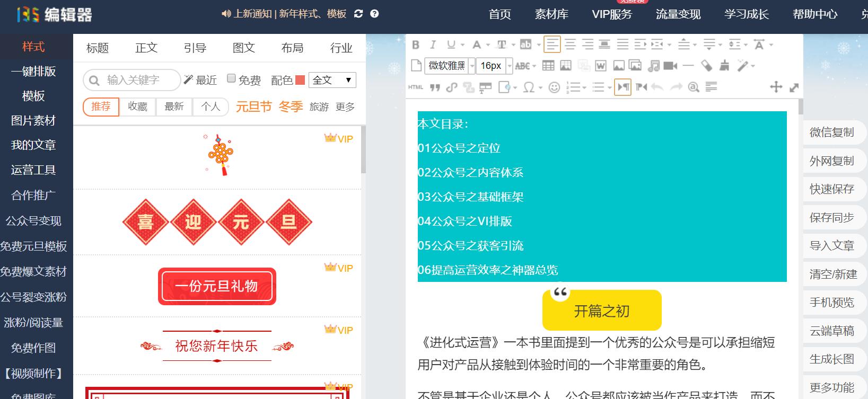Align text to the right
The width and height of the screenshot is (868, 399).
point(588,45)
